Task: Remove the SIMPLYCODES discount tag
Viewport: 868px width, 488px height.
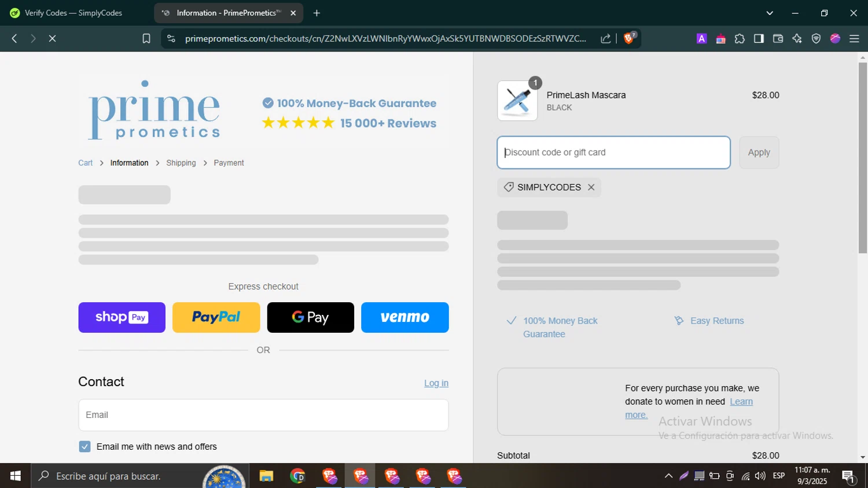Action: (591, 187)
